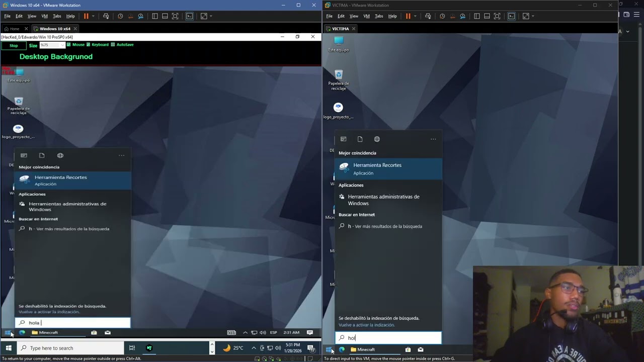Open Papelera de reciclaje on VICTIMA desktop

click(339, 80)
